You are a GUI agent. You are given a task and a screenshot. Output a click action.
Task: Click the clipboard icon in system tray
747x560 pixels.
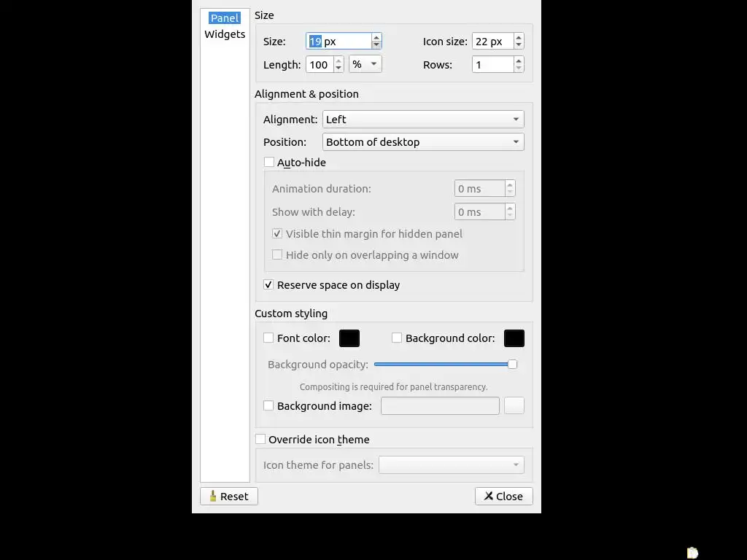(692, 553)
